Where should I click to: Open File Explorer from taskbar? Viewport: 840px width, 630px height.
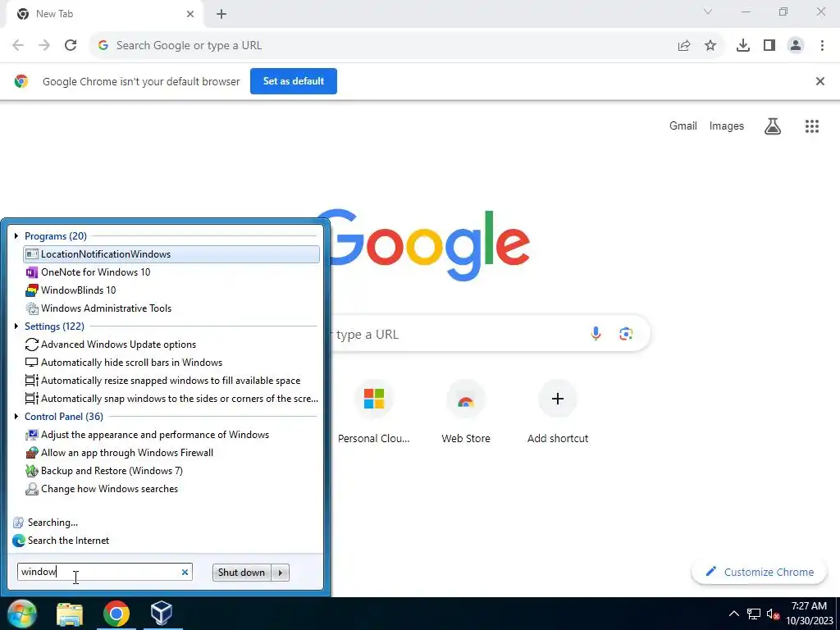[x=70, y=614]
